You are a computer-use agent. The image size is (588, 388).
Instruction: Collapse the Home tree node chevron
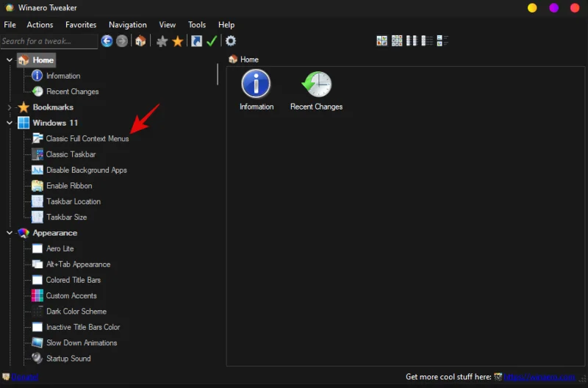coord(10,60)
